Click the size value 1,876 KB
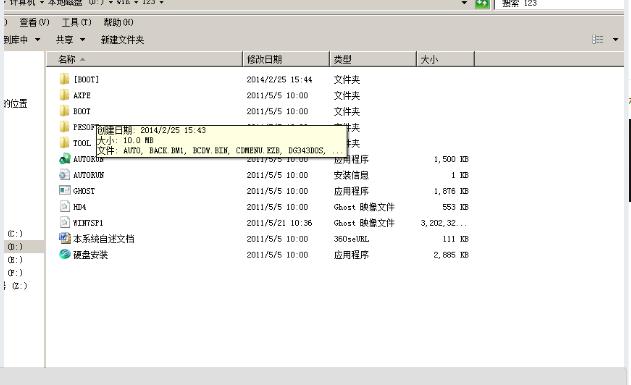 [451, 191]
